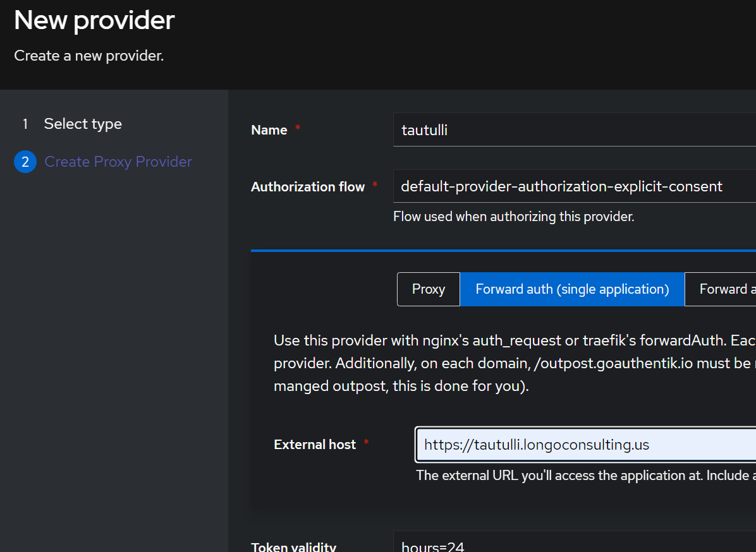Open the Authorization flow dropdown
Image resolution: width=756 pixels, height=552 pixels.
point(574,186)
